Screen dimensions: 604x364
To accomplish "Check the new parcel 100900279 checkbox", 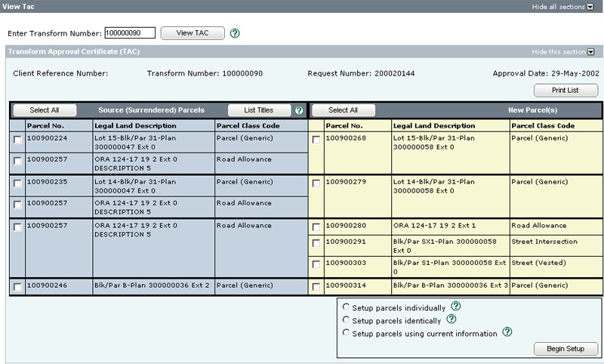I will click(x=316, y=184).
